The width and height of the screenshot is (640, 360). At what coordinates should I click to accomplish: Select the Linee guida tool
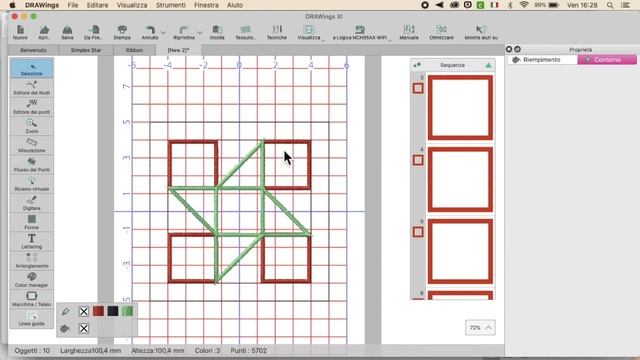point(31,318)
